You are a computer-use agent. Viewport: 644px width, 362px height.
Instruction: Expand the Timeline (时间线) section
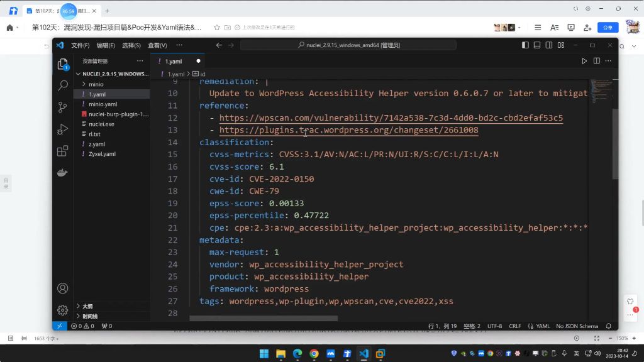112,316
